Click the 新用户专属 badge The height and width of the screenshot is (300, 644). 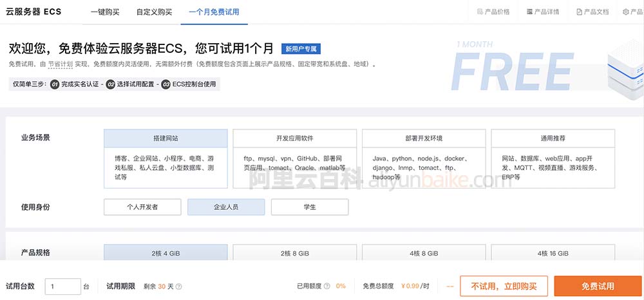point(301,49)
